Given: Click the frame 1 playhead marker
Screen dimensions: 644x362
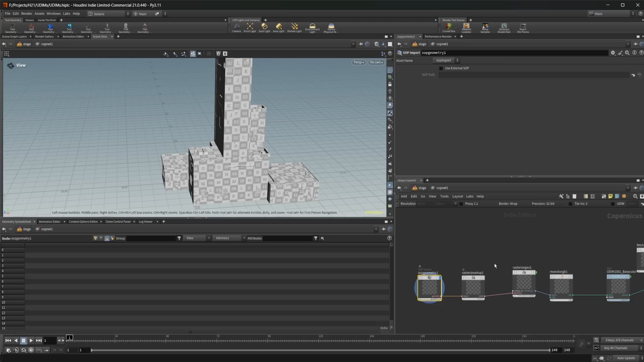Looking at the screenshot, I should (x=69, y=338).
